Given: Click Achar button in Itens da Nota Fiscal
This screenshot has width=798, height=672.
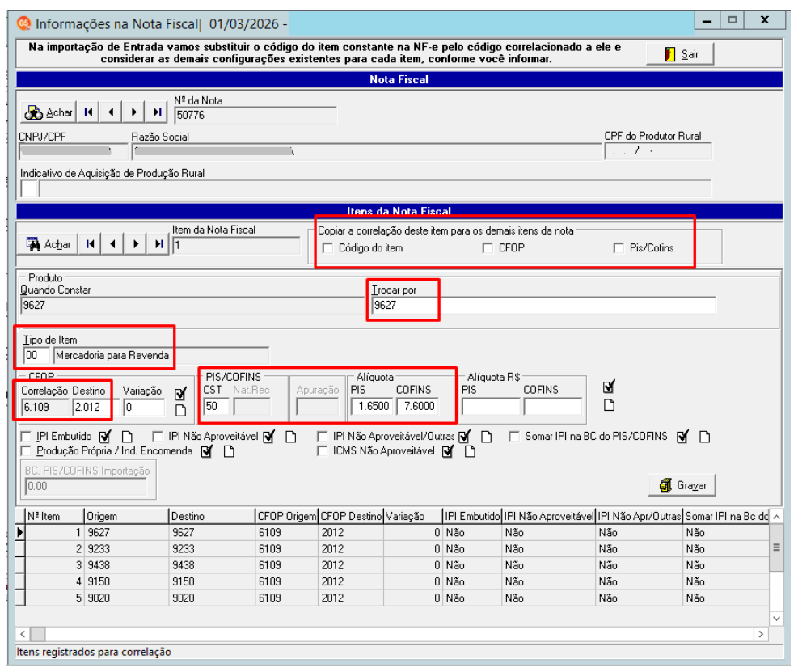Looking at the screenshot, I should pos(49,244).
